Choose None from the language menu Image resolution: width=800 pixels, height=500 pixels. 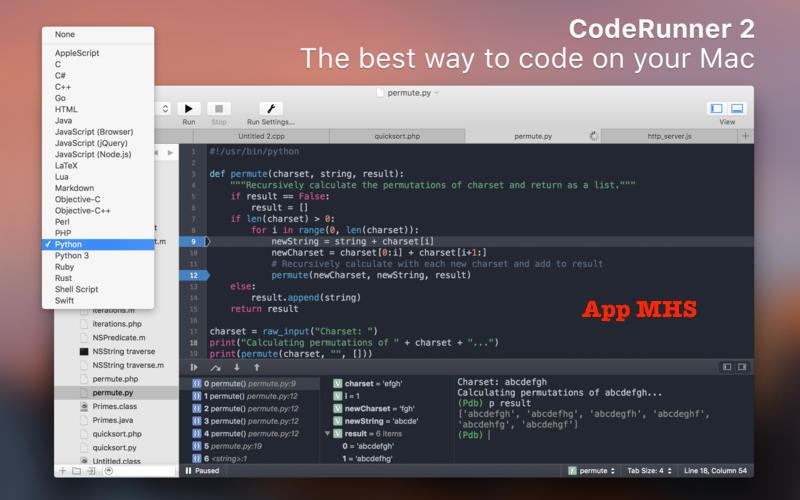(x=98, y=35)
